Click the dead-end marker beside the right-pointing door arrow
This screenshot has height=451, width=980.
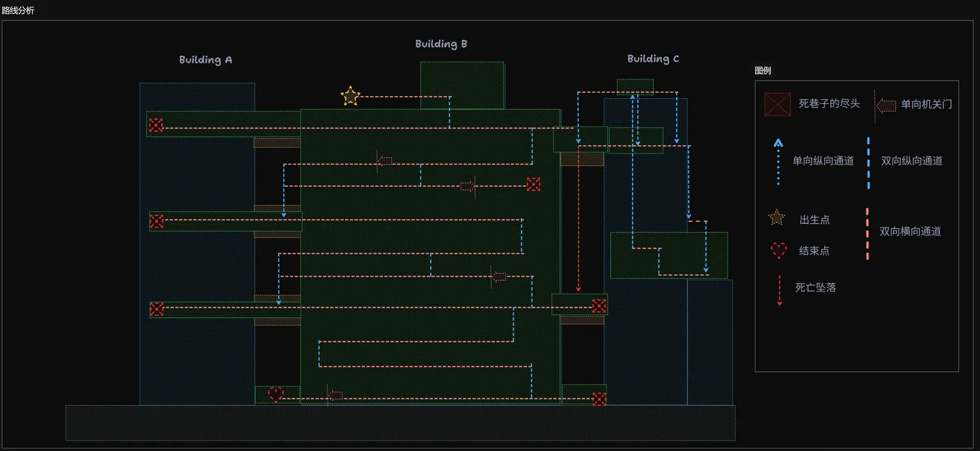(534, 184)
